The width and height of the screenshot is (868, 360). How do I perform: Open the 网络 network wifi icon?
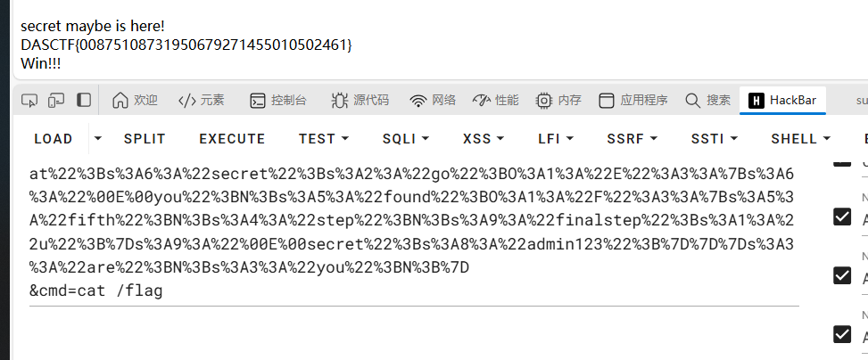click(418, 100)
